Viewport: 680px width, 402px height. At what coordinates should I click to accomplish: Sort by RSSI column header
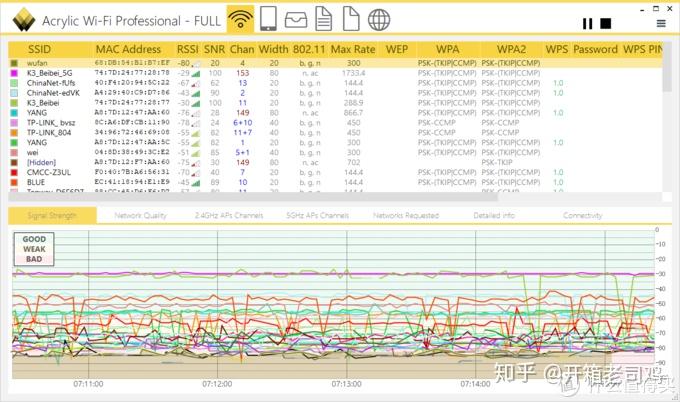pos(187,49)
